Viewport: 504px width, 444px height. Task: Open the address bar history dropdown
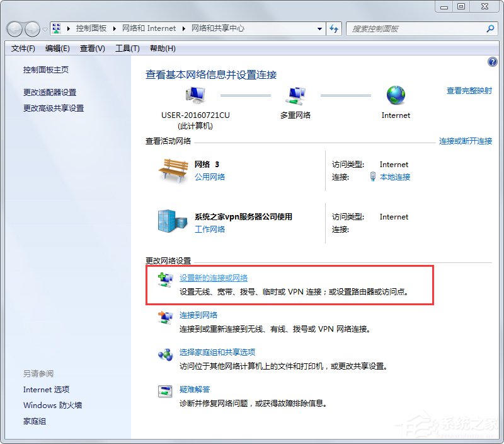319,28
